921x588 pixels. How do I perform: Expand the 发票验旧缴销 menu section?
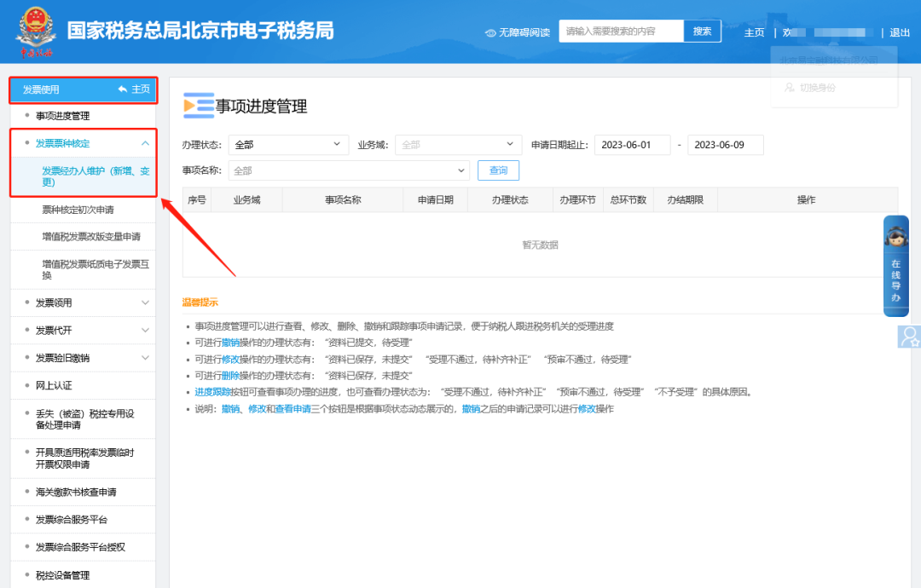tap(145, 358)
